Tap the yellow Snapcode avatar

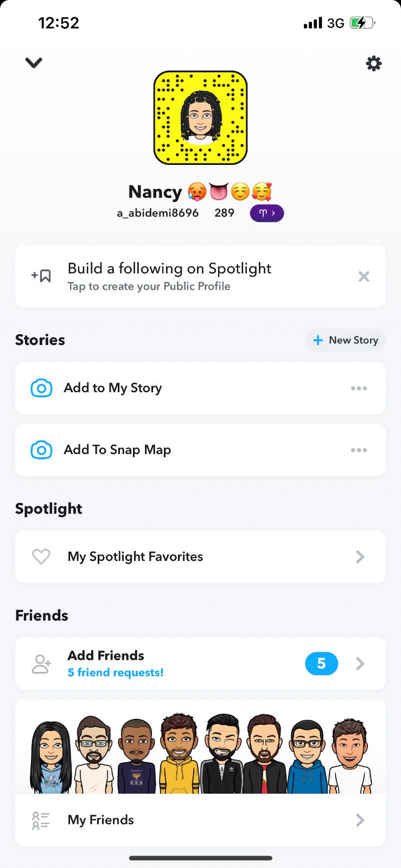200,118
